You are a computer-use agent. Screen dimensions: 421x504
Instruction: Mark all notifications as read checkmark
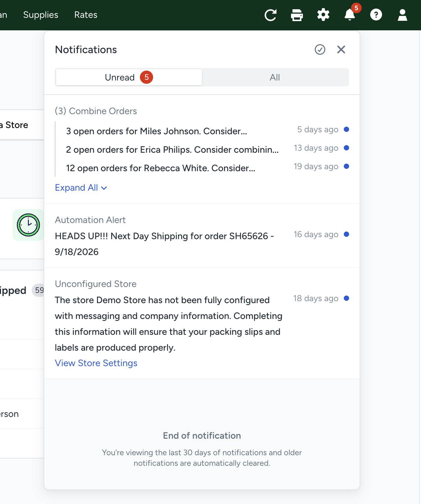click(x=320, y=49)
